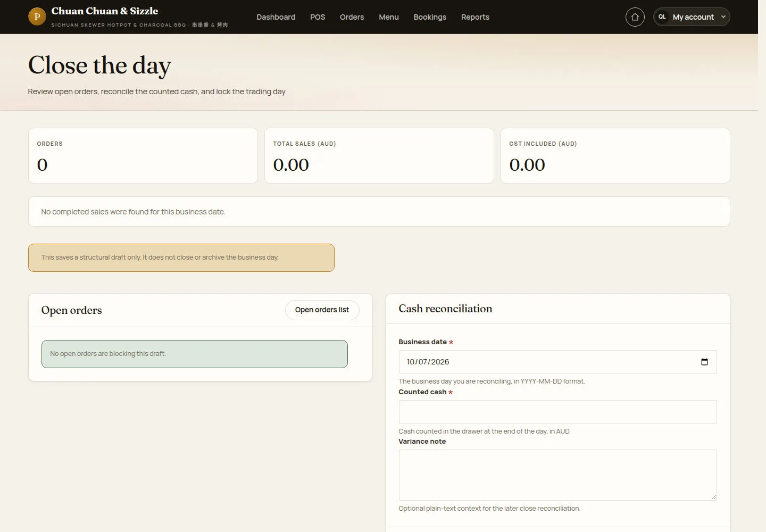766x532 pixels.
Task: Go to the Dashboard tab
Action: [x=276, y=17]
